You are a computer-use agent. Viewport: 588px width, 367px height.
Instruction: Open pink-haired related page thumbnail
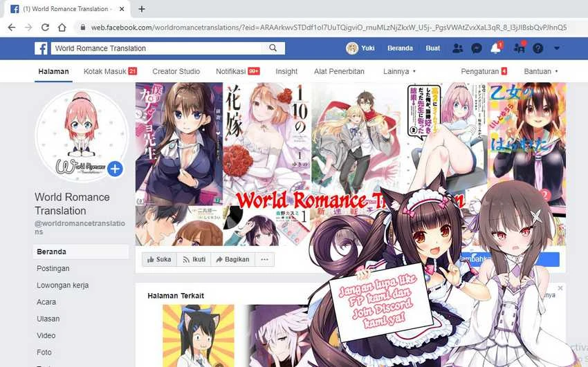click(277, 335)
